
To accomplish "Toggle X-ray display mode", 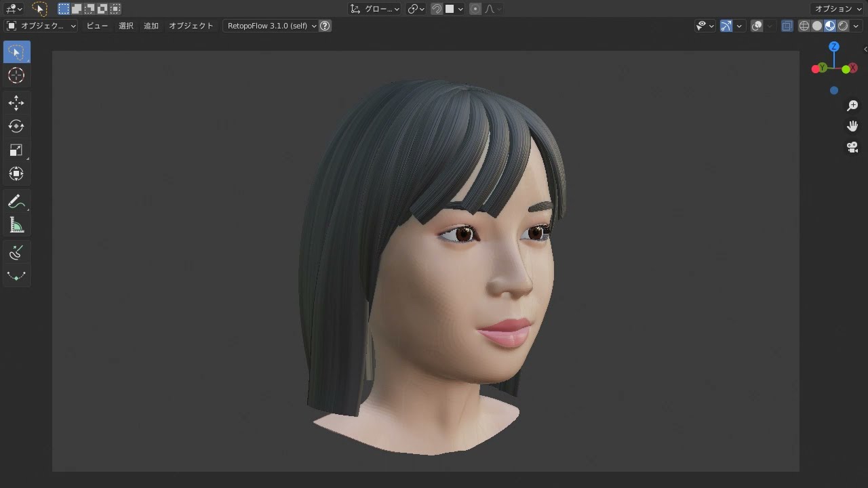I will pos(787,26).
